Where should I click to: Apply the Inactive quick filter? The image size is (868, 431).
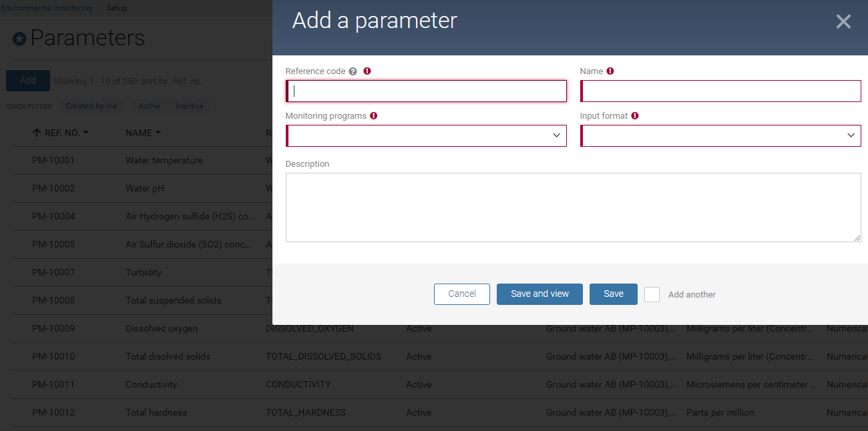click(x=190, y=106)
